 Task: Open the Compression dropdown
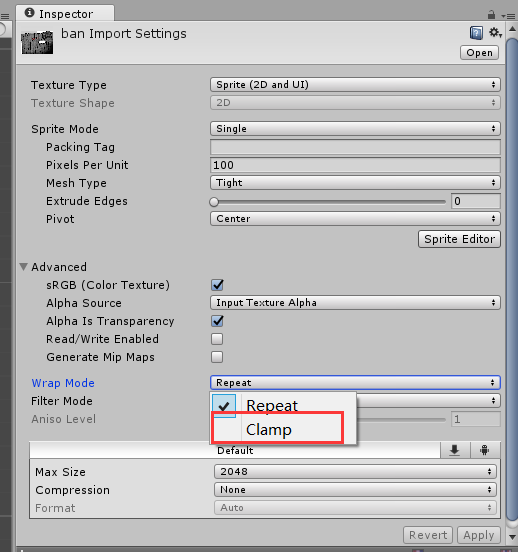click(355, 490)
